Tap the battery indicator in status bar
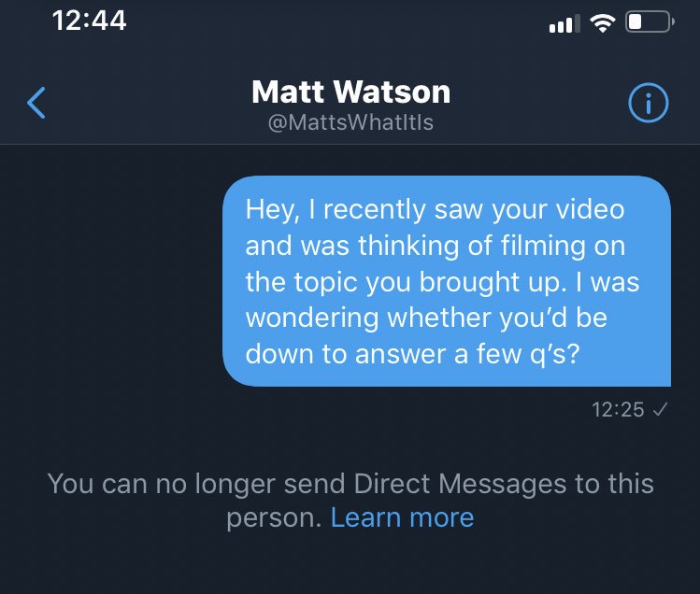Screen dimensions: 700x594 [x=650, y=21]
